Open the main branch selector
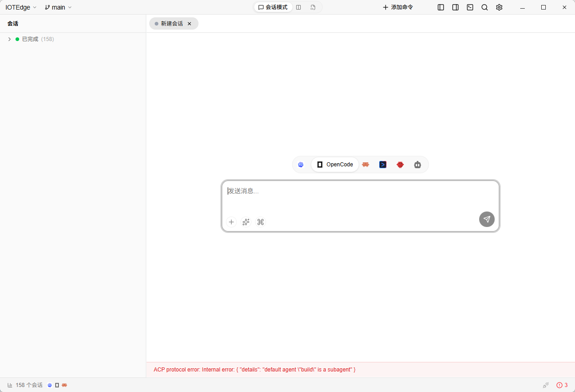Screen dimensions: 575x392 point(58,7)
